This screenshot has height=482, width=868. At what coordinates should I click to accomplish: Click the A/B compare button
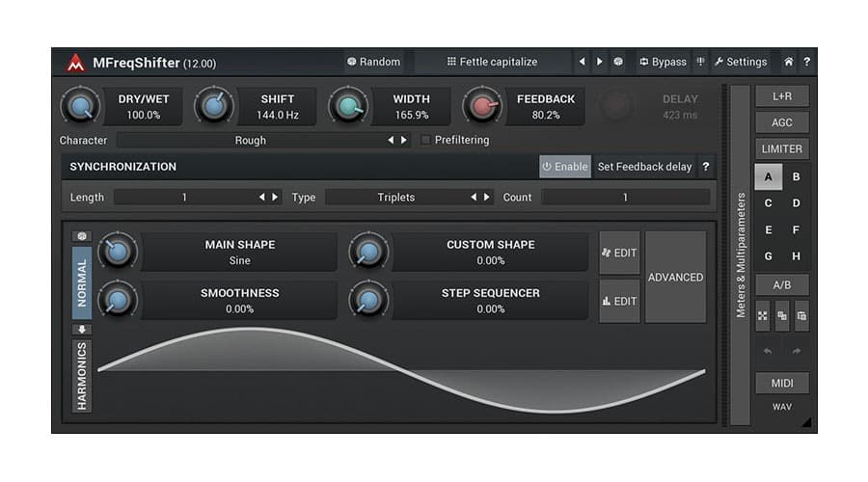(x=782, y=285)
